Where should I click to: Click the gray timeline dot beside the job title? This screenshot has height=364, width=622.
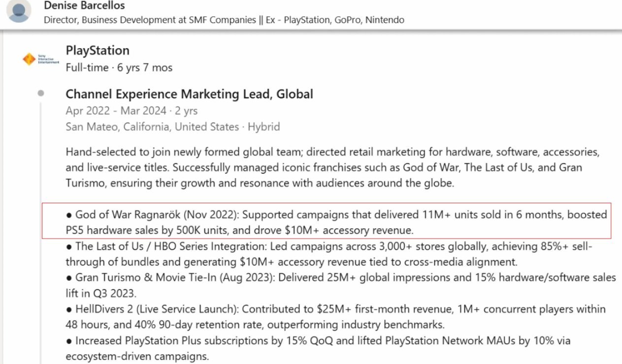(x=41, y=92)
